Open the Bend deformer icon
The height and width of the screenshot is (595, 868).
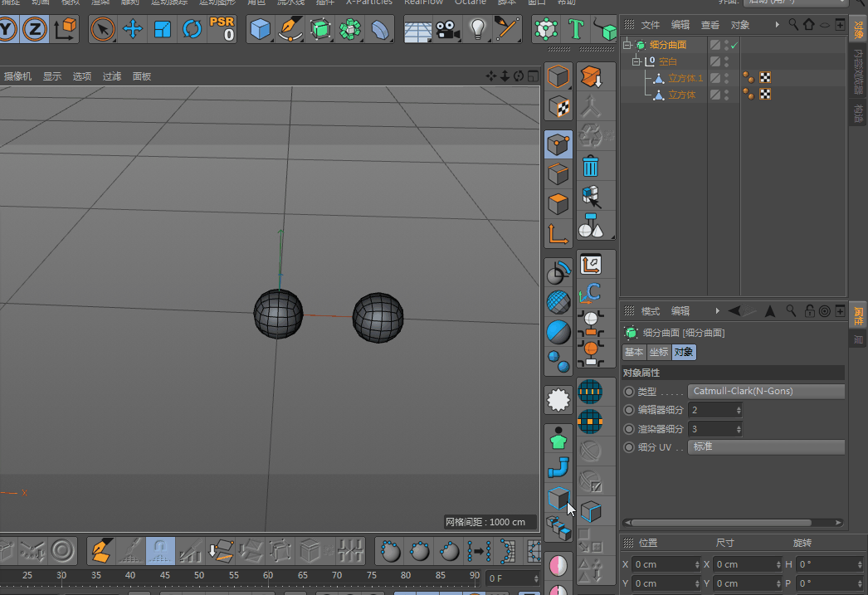(380, 29)
